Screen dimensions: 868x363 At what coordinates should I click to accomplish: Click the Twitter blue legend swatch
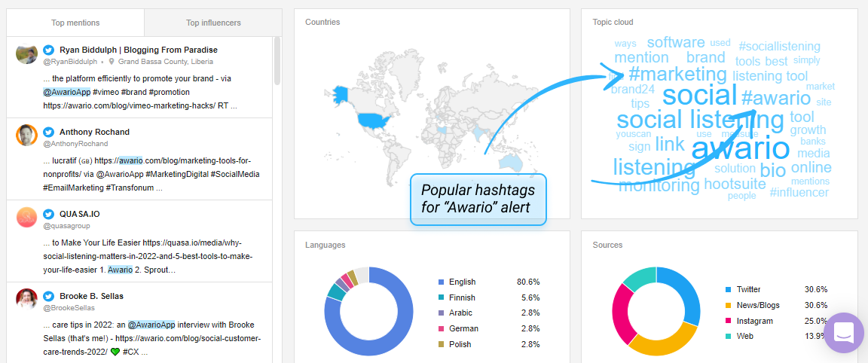(x=728, y=289)
